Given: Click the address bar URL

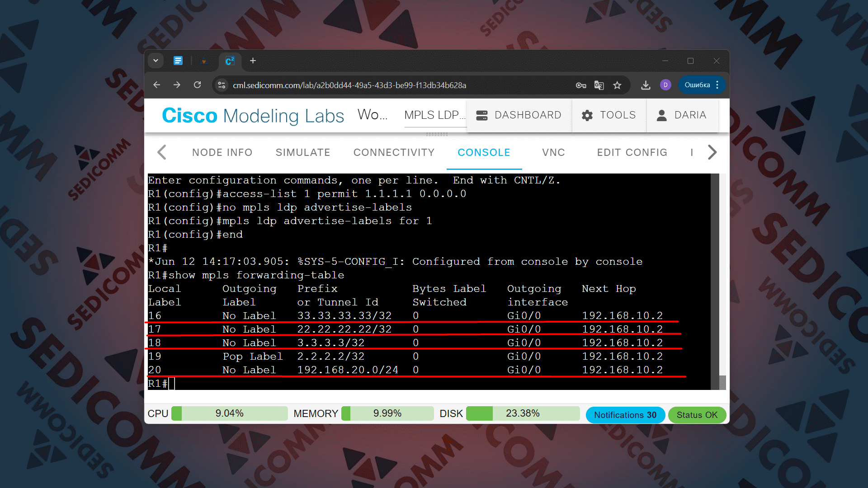Looking at the screenshot, I should (x=349, y=85).
